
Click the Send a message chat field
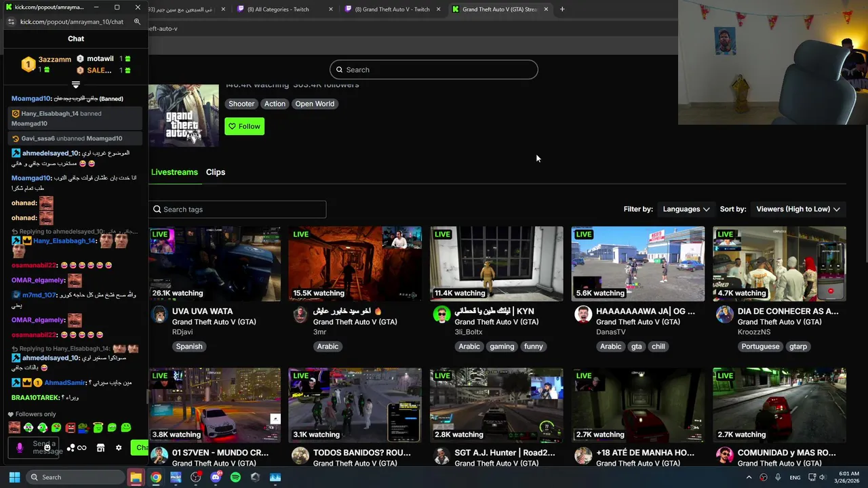coord(34,447)
